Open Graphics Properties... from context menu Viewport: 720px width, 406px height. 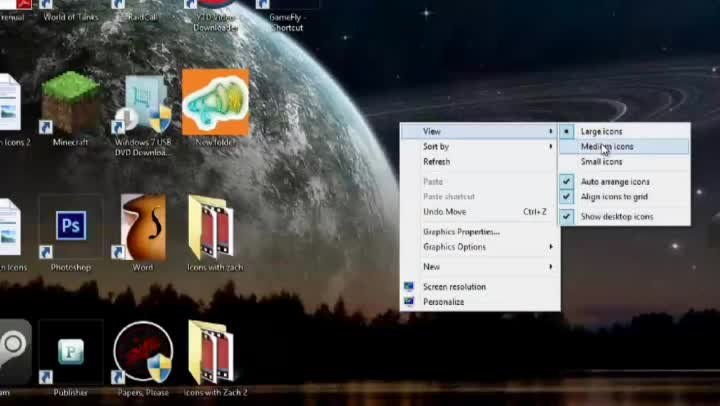[x=480, y=231]
